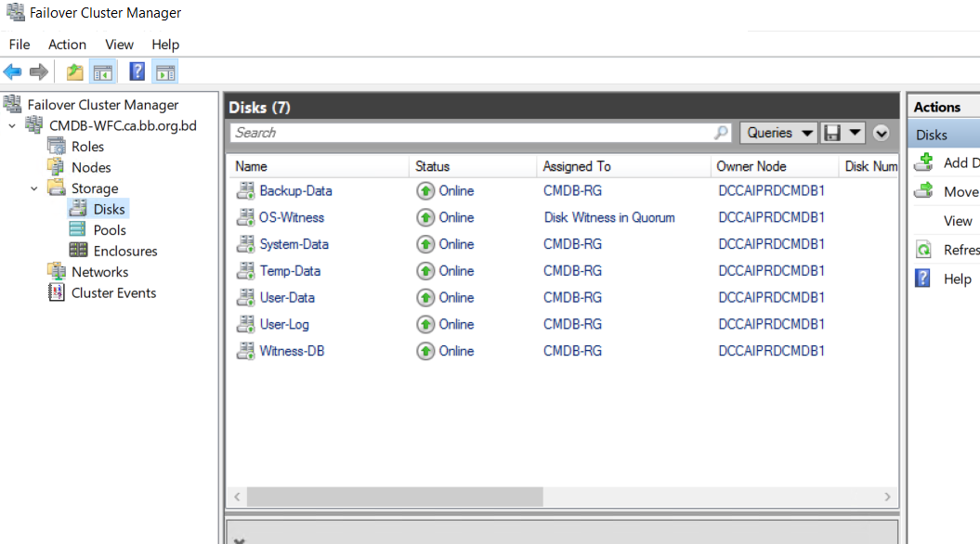This screenshot has height=544, width=980.
Task: Click the Move Available Storage action
Action: 961,192
